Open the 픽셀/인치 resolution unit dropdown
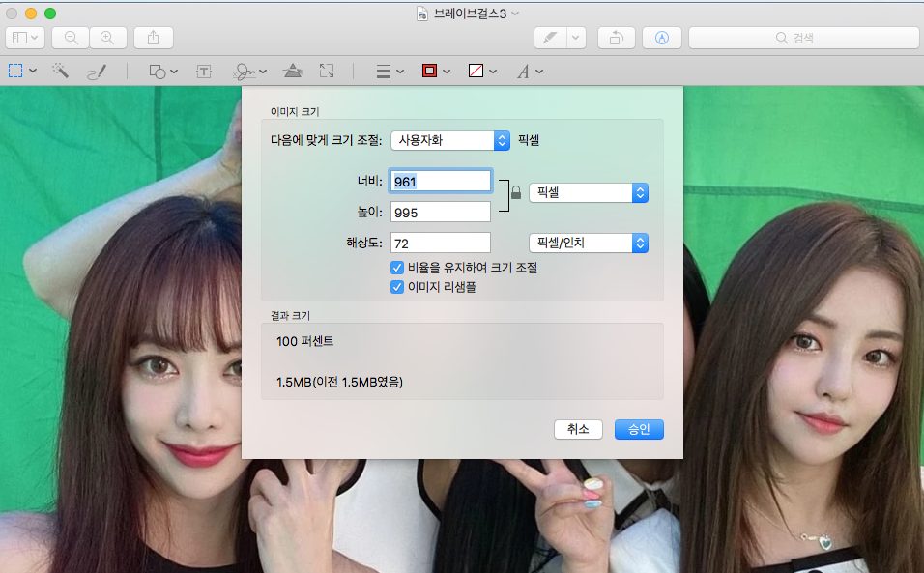The height and width of the screenshot is (573, 924). 589,243
